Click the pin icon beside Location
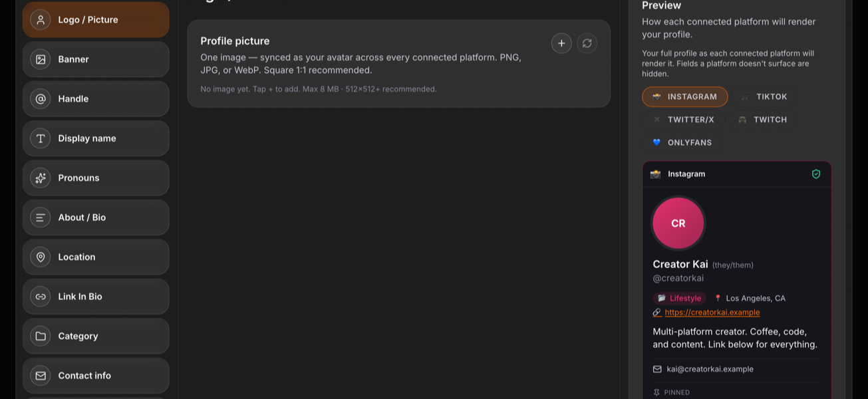The height and width of the screenshot is (399, 868). pyautogui.click(x=41, y=257)
